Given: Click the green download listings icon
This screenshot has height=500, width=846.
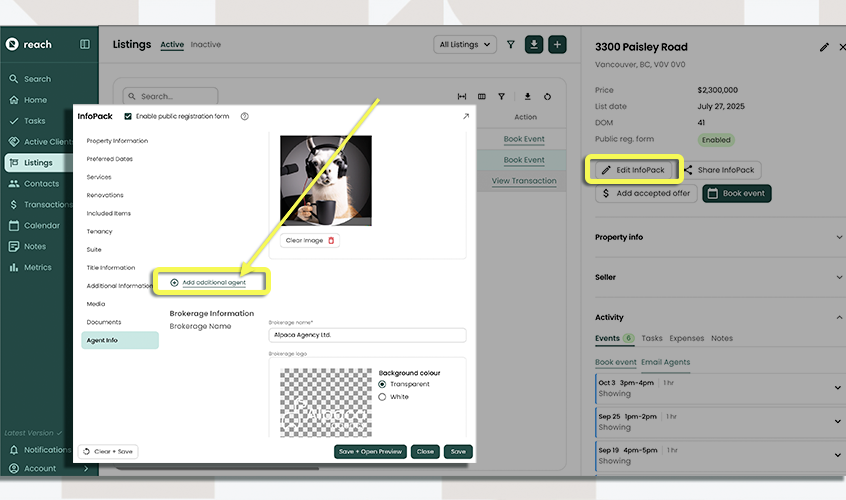Looking at the screenshot, I should [x=535, y=45].
